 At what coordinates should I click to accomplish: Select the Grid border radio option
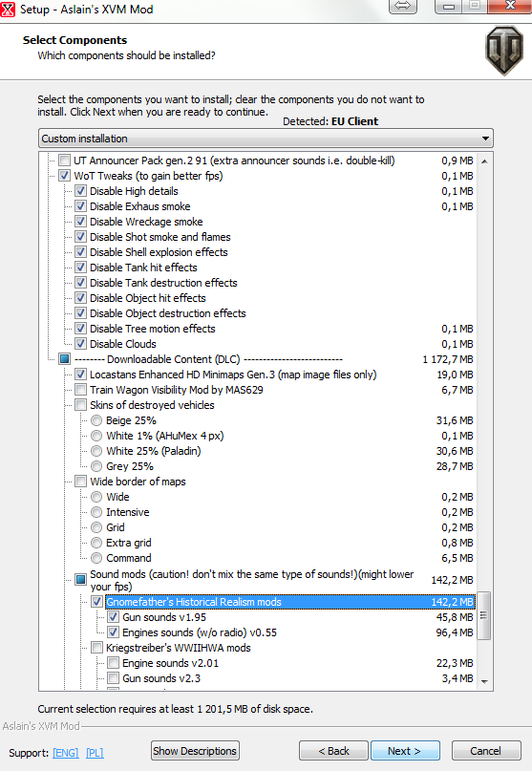click(x=96, y=526)
